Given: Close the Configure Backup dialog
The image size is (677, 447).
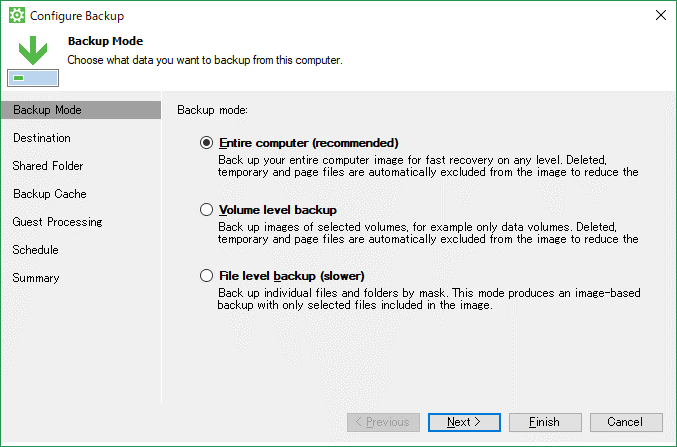Looking at the screenshot, I should (x=661, y=15).
